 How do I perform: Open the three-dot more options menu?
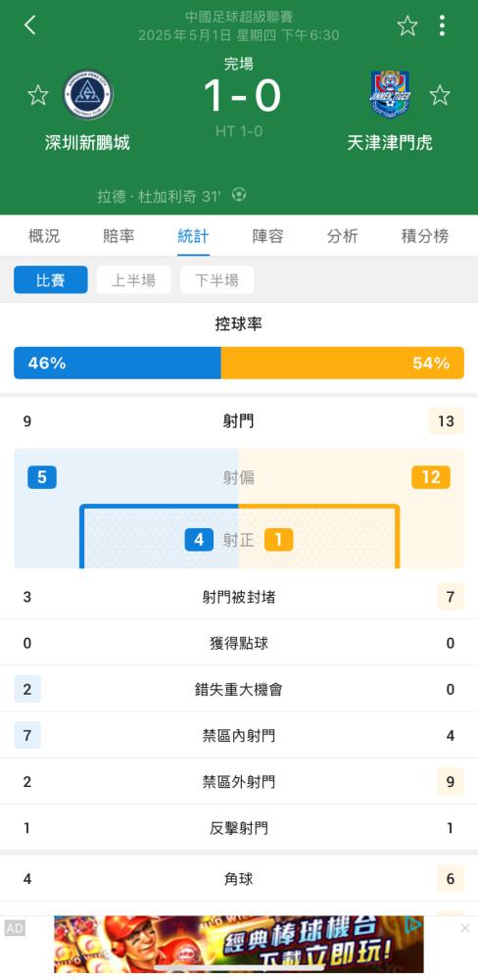(x=442, y=25)
